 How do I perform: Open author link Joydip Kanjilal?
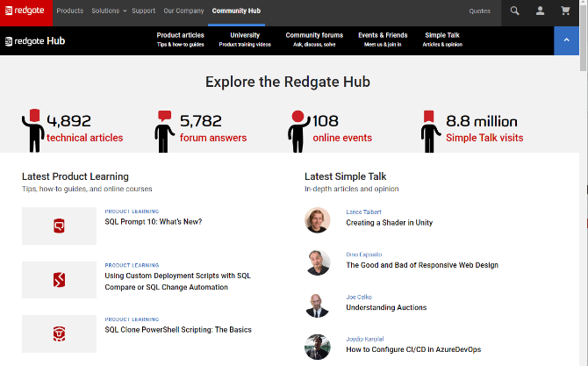click(364, 339)
